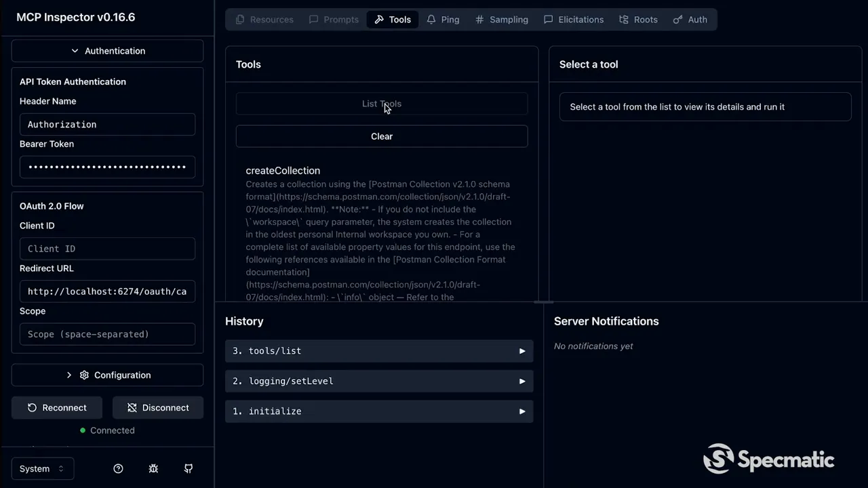Viewport: 868px width, 488px height.
Task: Open Roots using its tree icon
Action: pyautogui.click(x=623, y=19)
